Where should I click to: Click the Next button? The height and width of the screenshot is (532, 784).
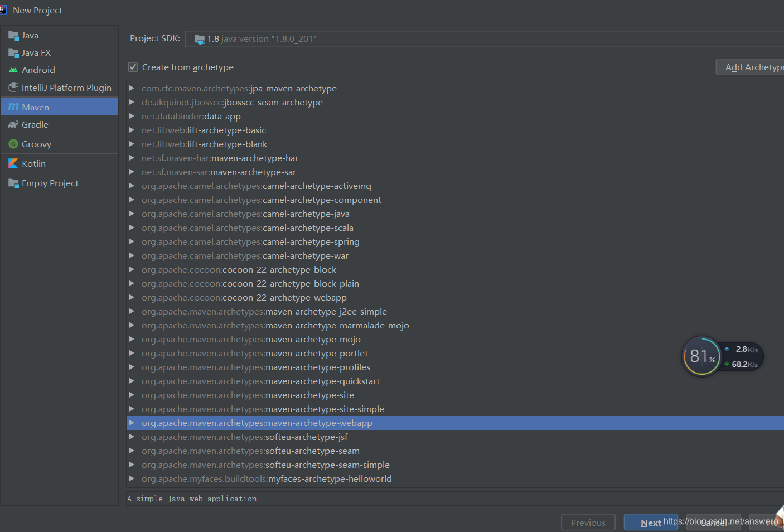coord(651,523)
